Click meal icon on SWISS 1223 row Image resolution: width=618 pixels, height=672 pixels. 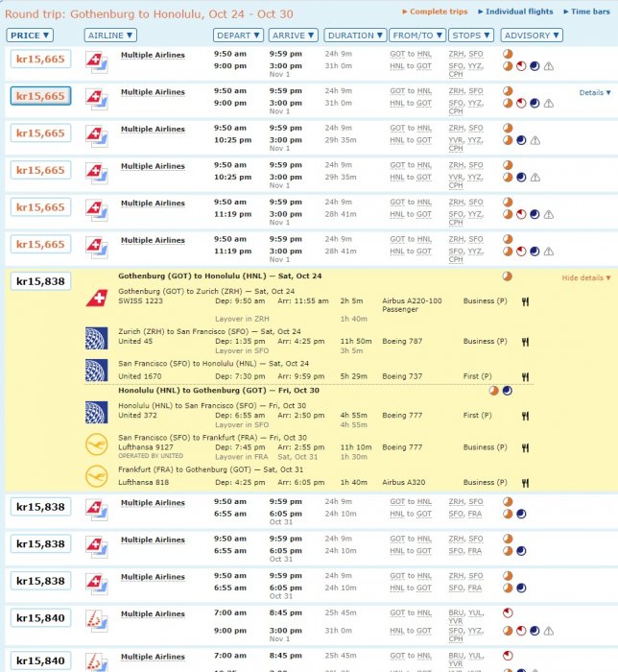[x=525, y=300]
